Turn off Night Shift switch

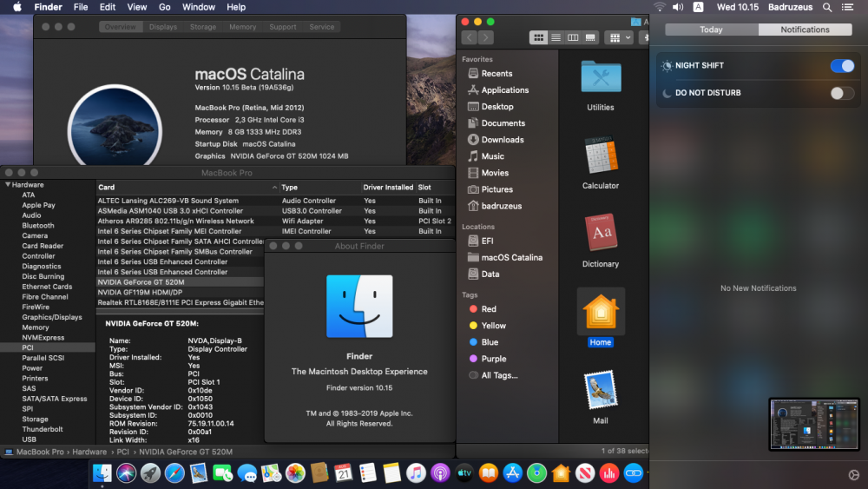tap(842, 66)
